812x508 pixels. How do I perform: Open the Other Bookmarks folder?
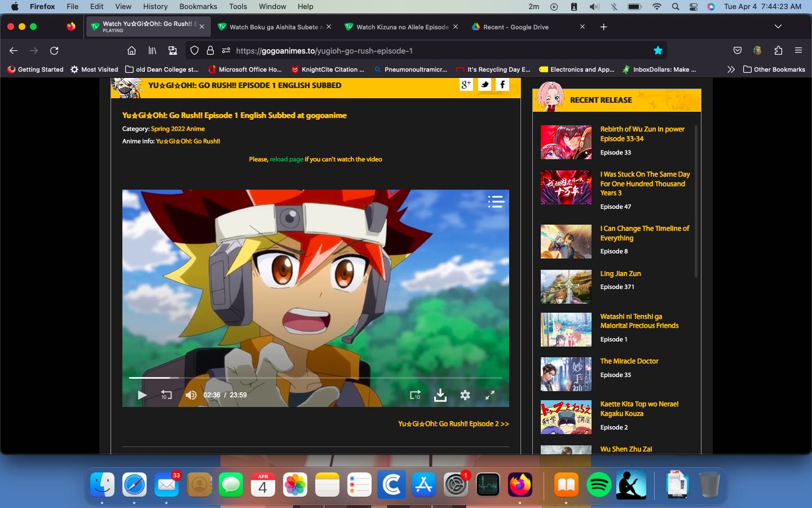[x=774, y=69]
